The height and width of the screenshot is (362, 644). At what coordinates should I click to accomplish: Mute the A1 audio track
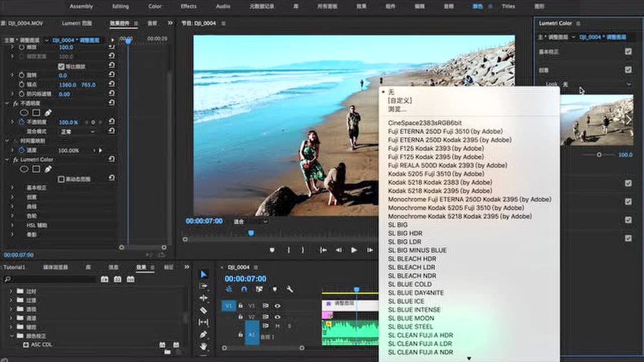[x=277, y=326]
